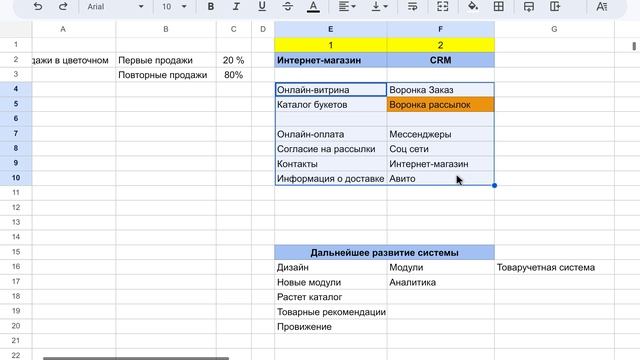Click cell 'Повторные продажи'
Screen dimensions: 640x360
[x=166, y=75]
